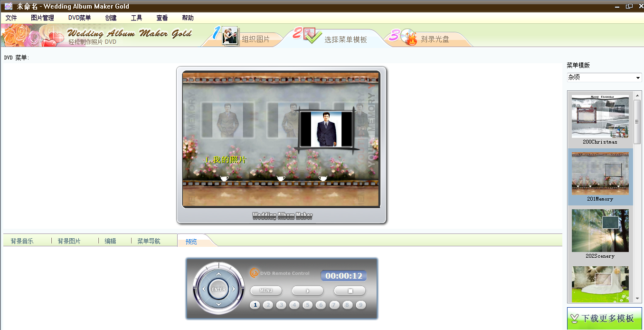This screenshot has width=644, height=330.
Task: Click the framed portrait in menu preview
Action: click(x=327, y=129)
